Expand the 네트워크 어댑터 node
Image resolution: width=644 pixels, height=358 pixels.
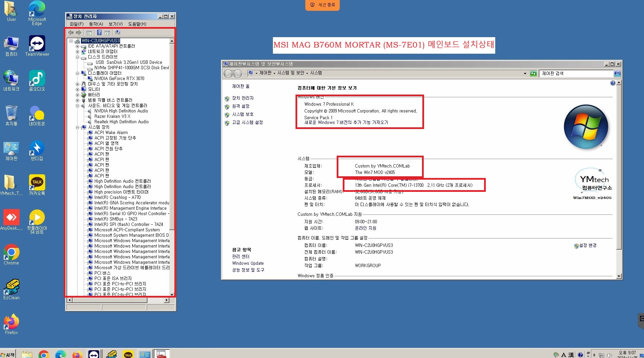point(77,52)
